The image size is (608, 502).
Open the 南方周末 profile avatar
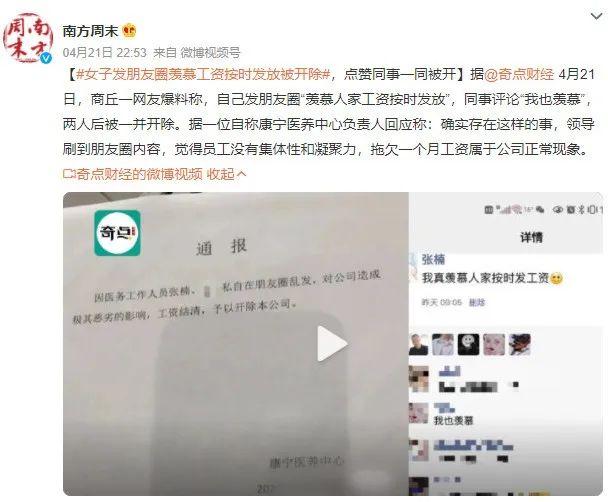tap(27, 38)
